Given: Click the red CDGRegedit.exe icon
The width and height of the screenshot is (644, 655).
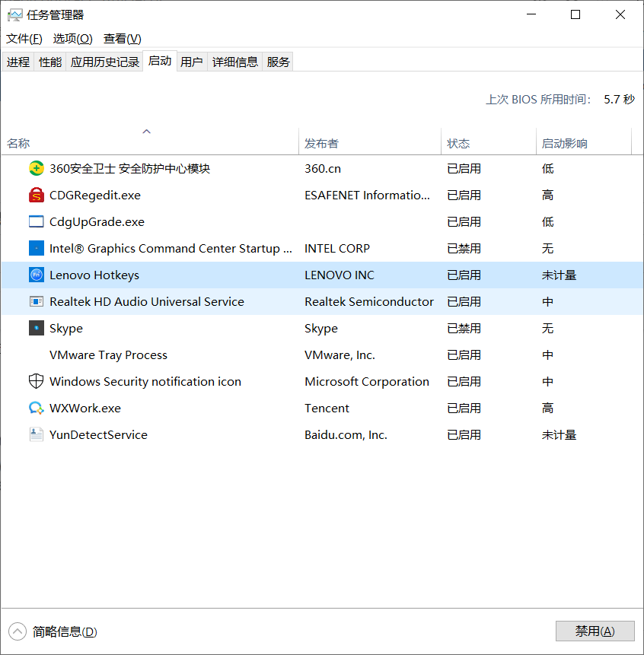Looking at the screenshot, I should pos(37,195).
